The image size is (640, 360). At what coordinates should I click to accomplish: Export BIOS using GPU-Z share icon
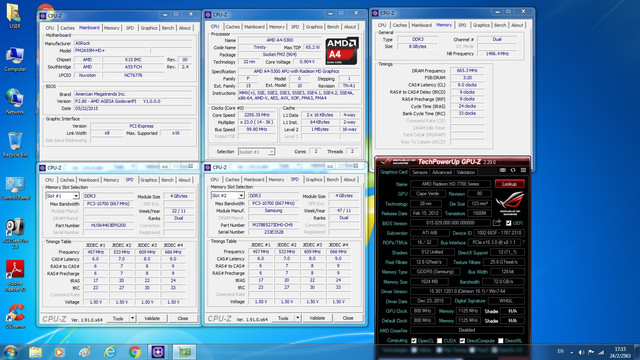497,223
